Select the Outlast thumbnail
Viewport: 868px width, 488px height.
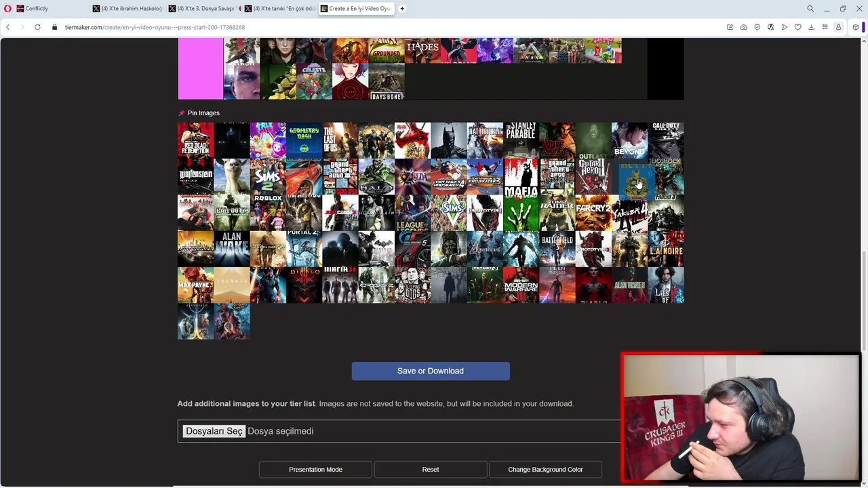(x=593, y=140)
